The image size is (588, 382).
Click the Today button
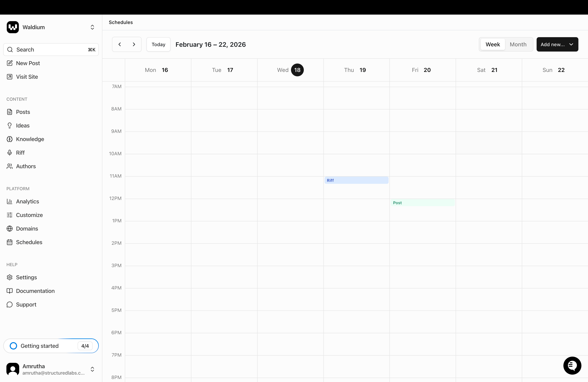coord(158,44)
